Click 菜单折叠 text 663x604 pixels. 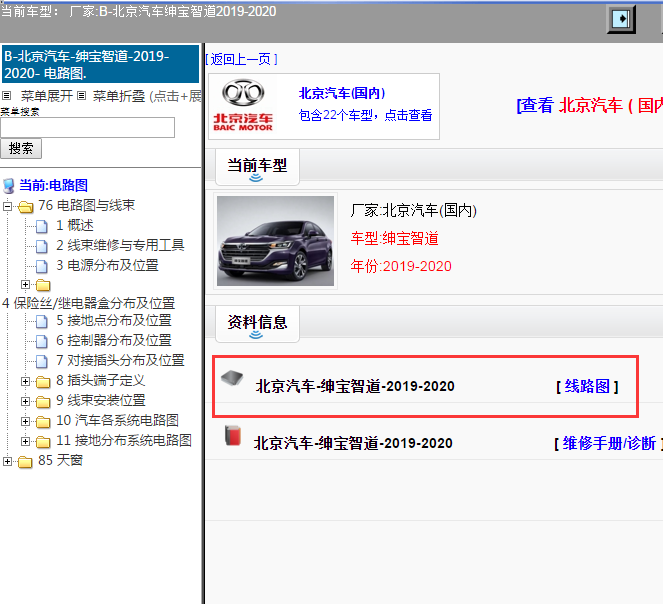coord(119,96)
